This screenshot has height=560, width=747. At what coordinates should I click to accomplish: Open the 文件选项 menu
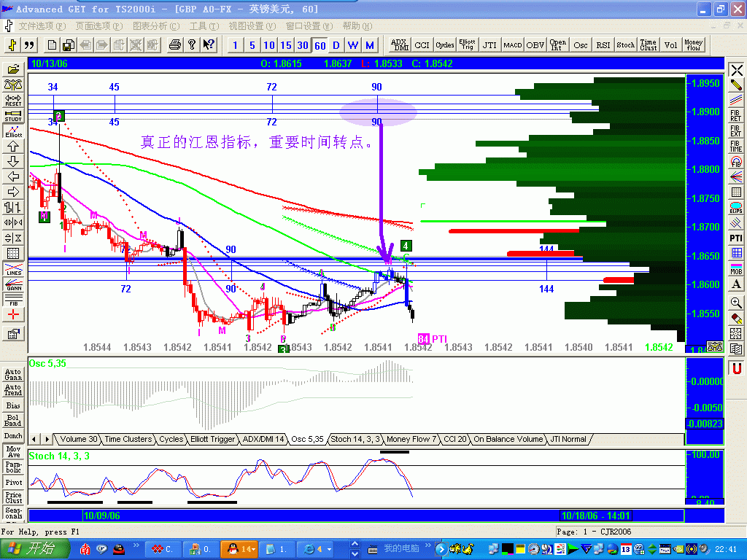pos(40,26)
